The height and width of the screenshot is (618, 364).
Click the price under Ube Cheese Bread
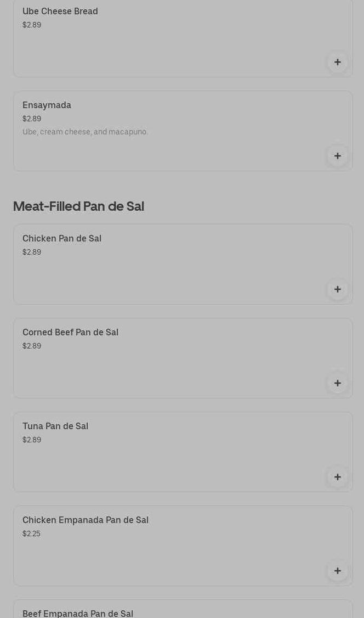click(x=32, y=25)
